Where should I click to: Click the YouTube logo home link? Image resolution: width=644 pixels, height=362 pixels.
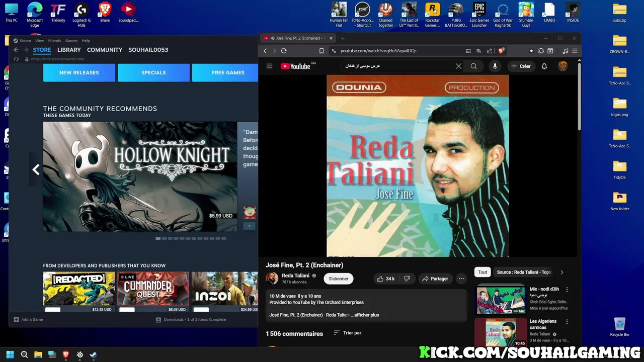point(296,66)
